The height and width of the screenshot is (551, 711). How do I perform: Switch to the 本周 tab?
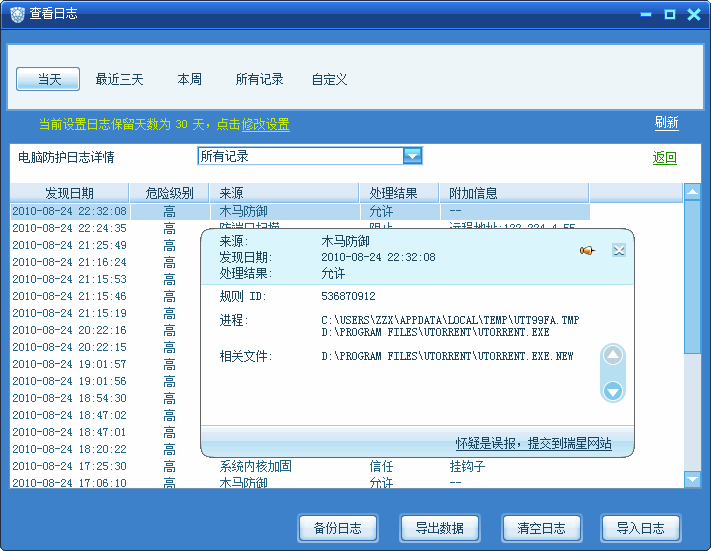tap(190, 79)
